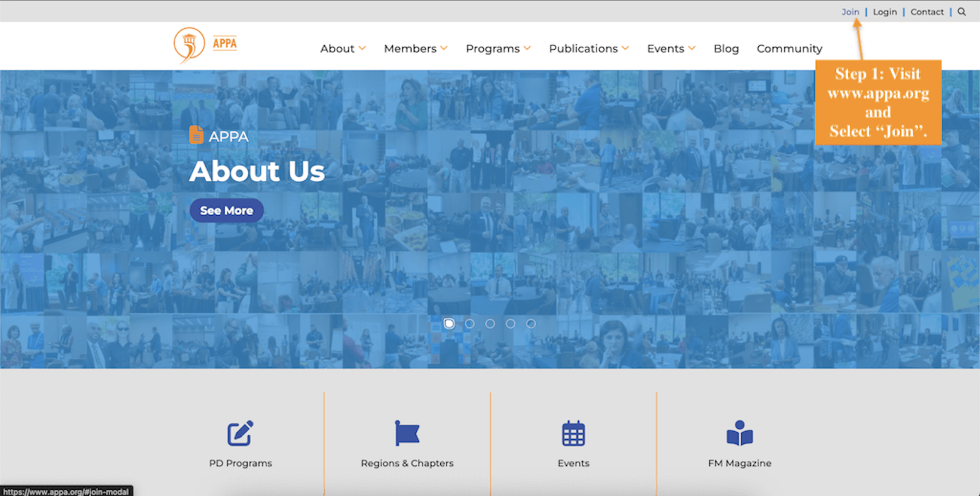The width and height of the screenshot is (980, 496).
Task: Click the Join link
Action: tap(850, 12)
